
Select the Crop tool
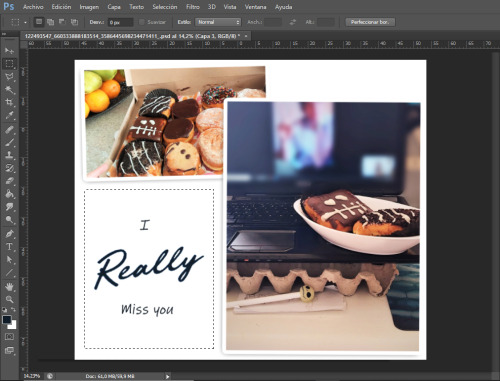pos(9,102)
